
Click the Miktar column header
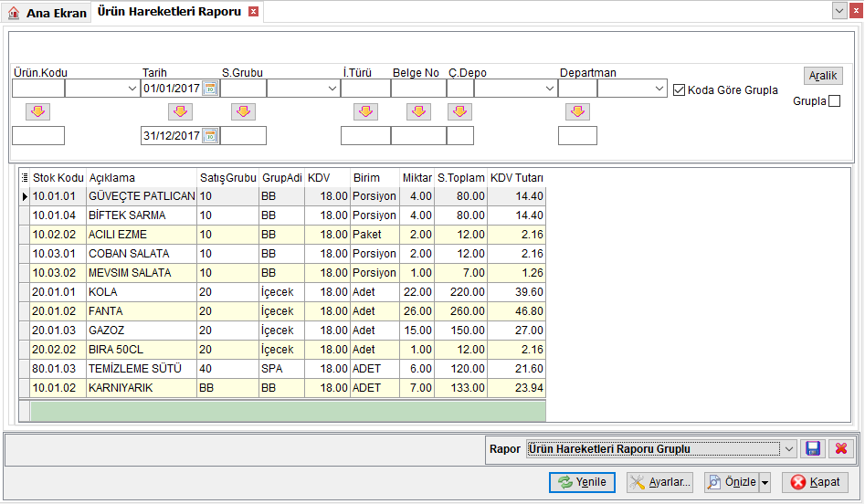pyautogui.click(x=417, y=177)
